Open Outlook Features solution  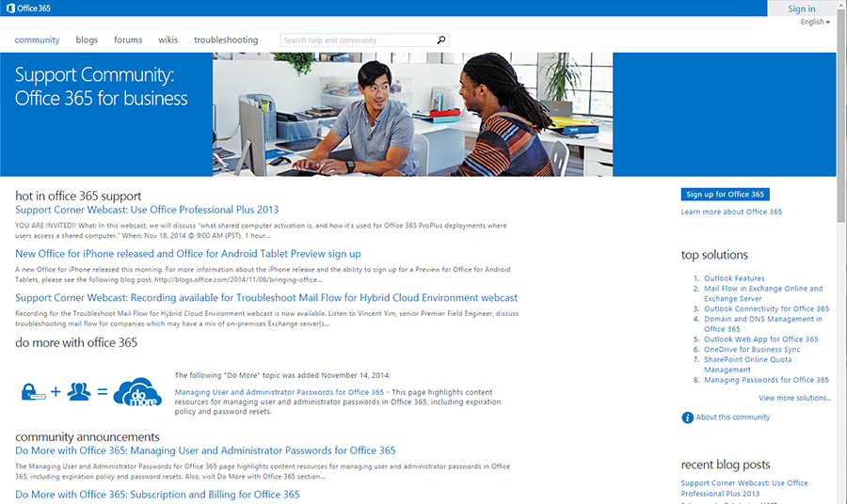click(734, 278)
